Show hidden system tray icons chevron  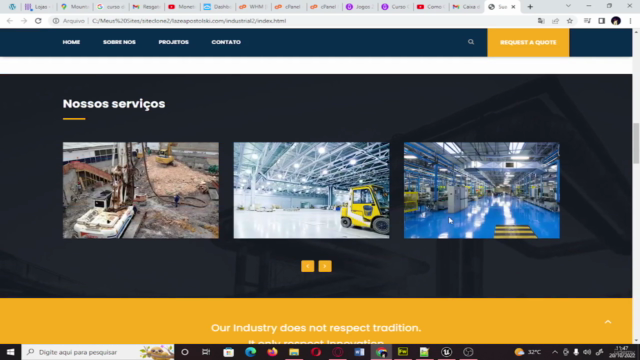[x=555, y=352]
